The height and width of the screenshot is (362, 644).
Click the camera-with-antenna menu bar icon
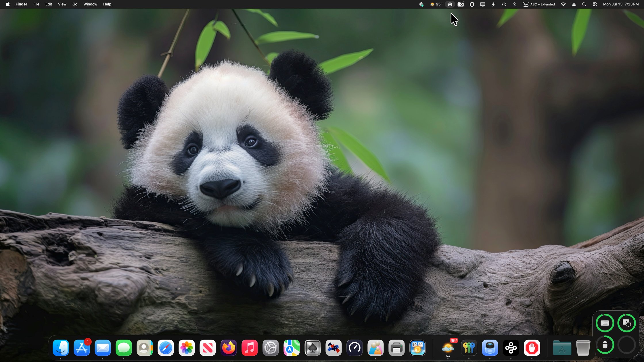coord(461,4)
